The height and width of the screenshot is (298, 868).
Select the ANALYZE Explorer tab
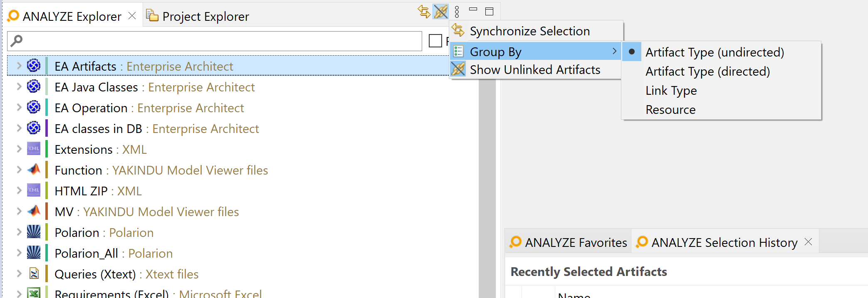(x=72, y=16)
